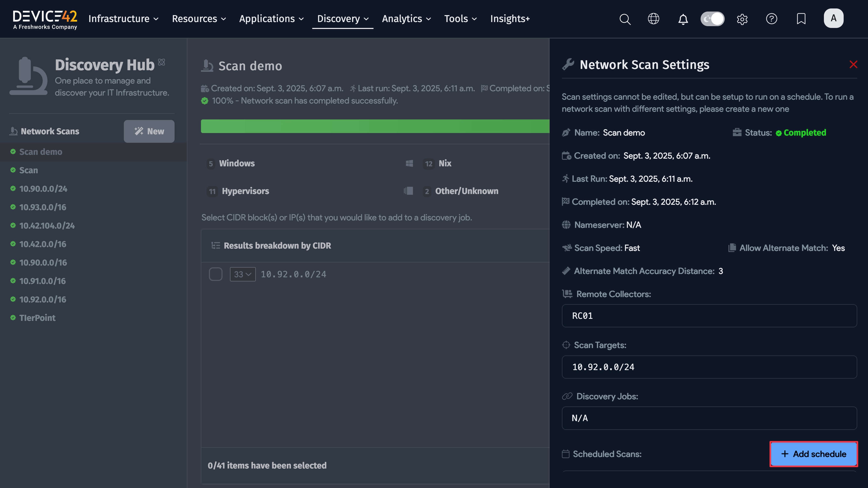Open the help question mark icon

pos(772,19)
